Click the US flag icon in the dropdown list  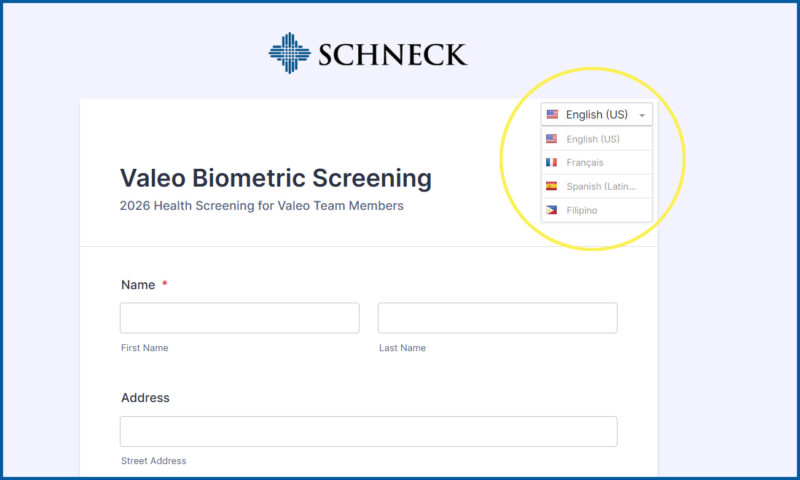point(551,139)
